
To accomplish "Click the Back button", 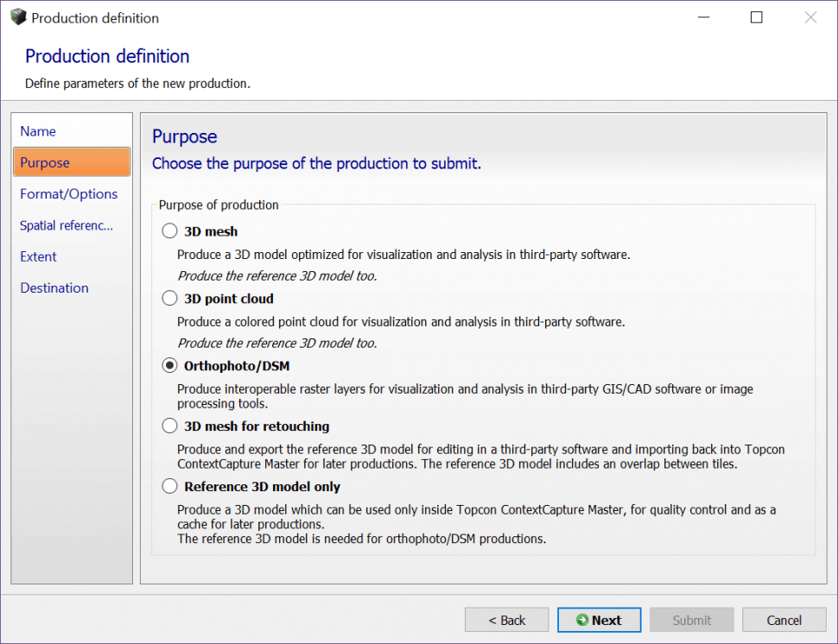I will click(x=506, y=620).
